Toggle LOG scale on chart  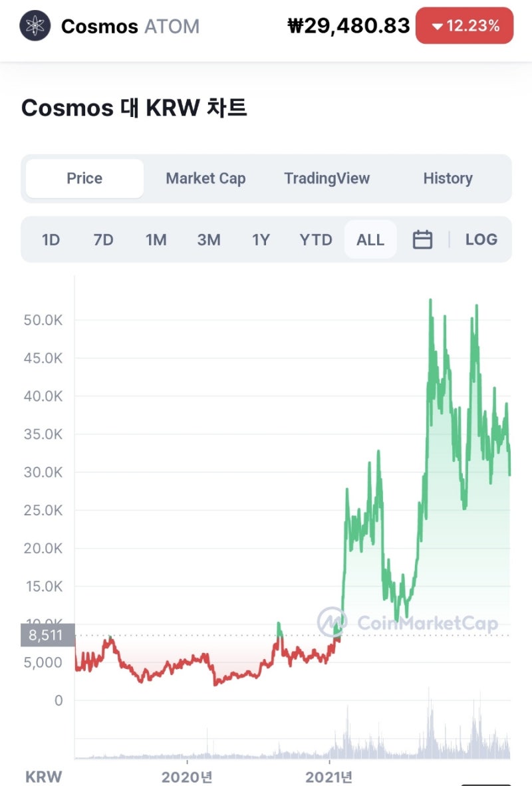(x=481, y=239)
